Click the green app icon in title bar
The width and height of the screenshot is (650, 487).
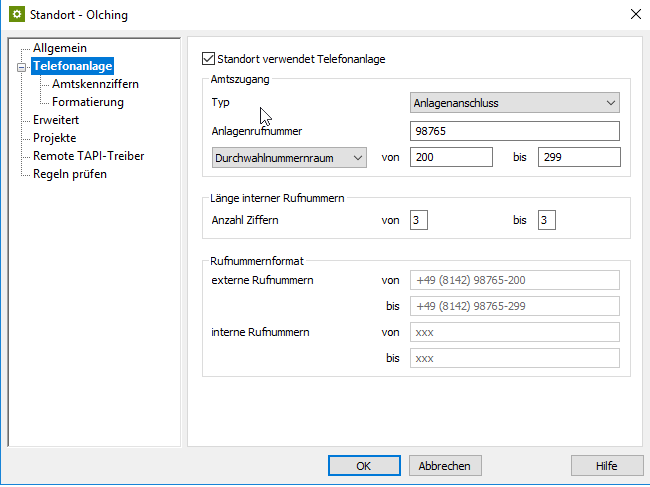[16, 15]
